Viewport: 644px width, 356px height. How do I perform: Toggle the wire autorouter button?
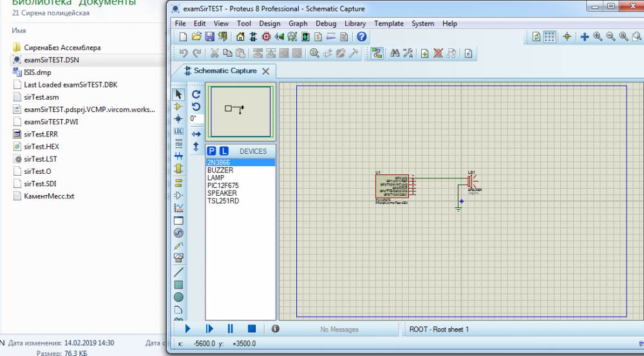coord(377,53)
